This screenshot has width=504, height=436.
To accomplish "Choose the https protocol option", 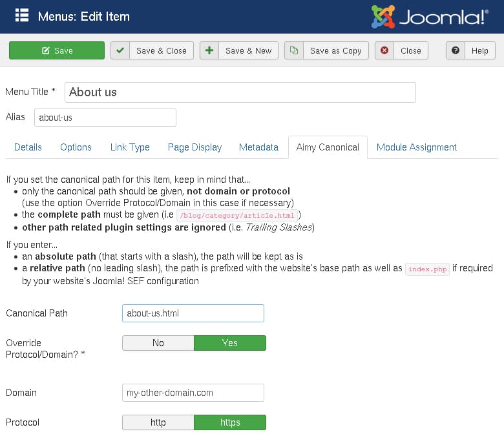I will click(x=230, y=422).
